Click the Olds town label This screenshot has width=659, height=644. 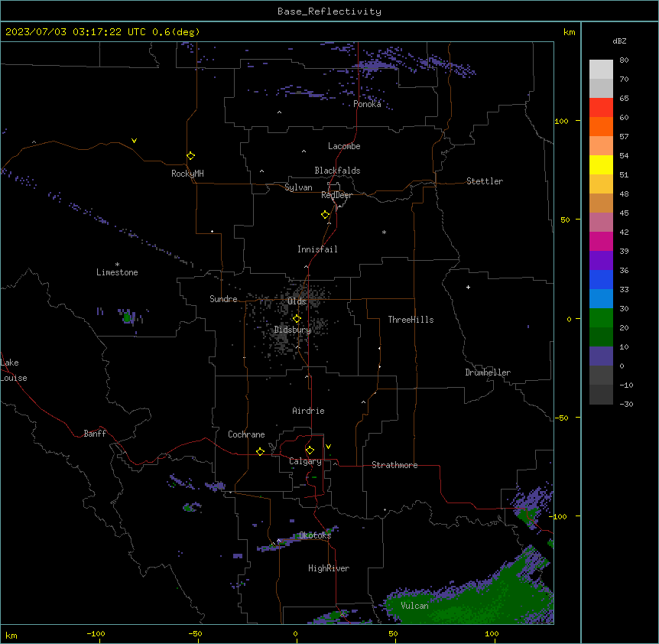tap(297, 301)
